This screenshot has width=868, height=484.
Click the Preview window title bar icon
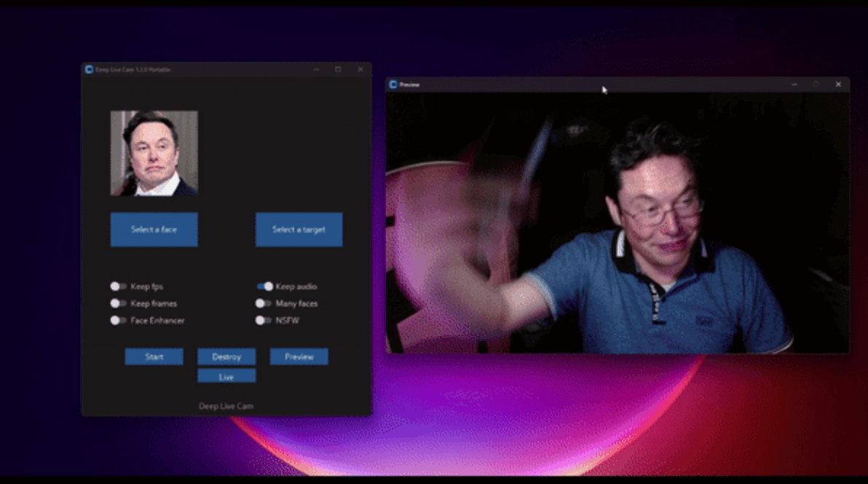tap(393, 85)
